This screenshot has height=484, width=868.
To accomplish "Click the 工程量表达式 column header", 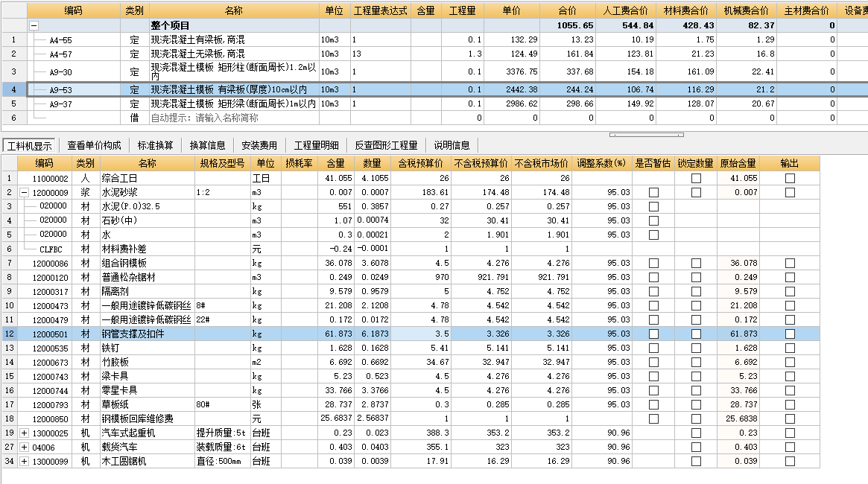I will (380, 10).
